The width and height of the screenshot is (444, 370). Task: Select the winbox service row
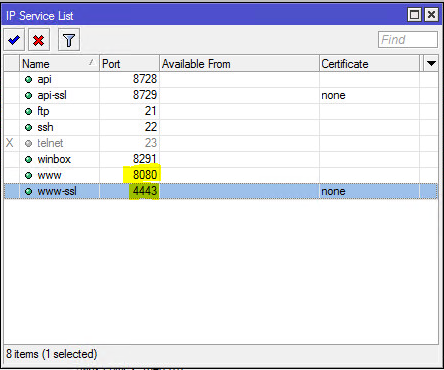click(x=221, y=159)
